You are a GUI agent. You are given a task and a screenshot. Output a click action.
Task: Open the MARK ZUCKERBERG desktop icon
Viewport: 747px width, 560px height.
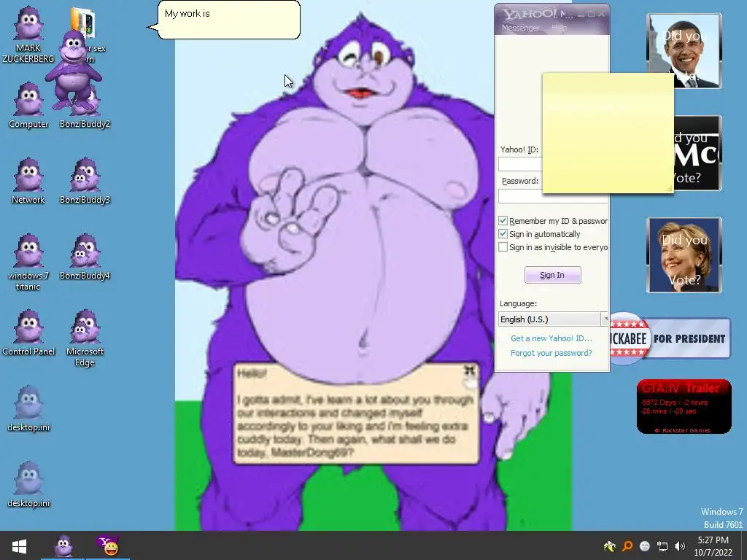[x=28, y=36]
